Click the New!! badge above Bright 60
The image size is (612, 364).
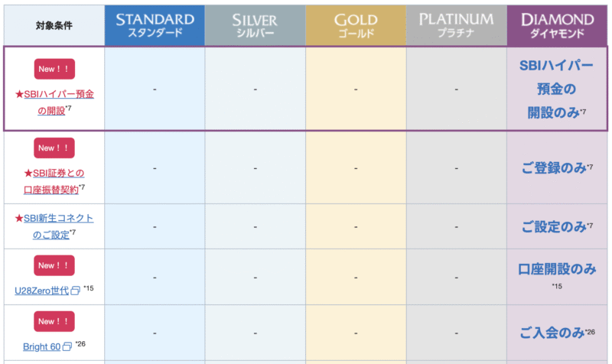tap(54, 321)
